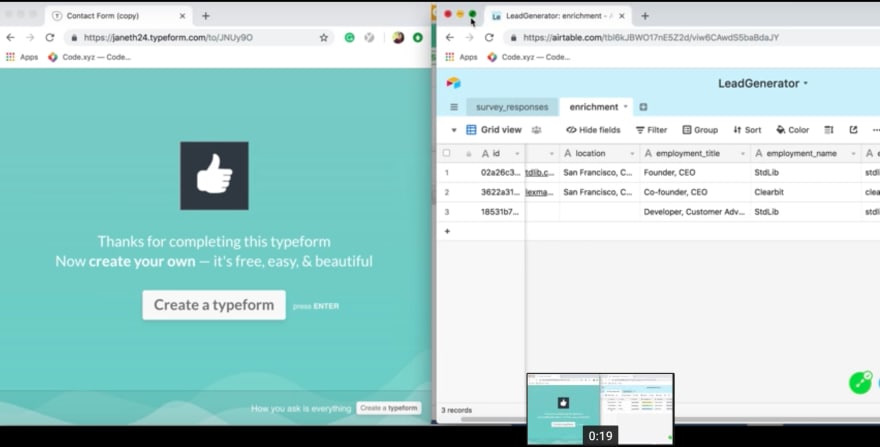Viewport: 880px width, 447px height.
Task: Click the share view icon
Action: 854,130
